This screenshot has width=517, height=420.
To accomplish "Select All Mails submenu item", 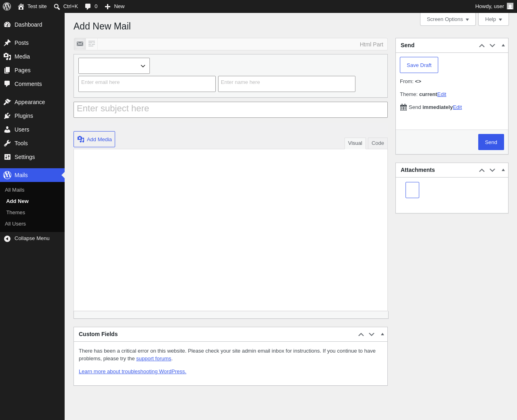I will [x=15, y=190].
